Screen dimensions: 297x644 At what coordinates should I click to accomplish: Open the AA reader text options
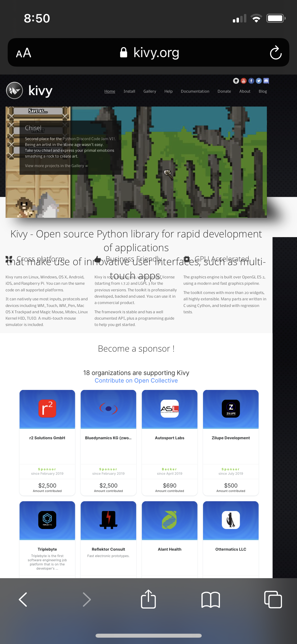coord(23,53)
